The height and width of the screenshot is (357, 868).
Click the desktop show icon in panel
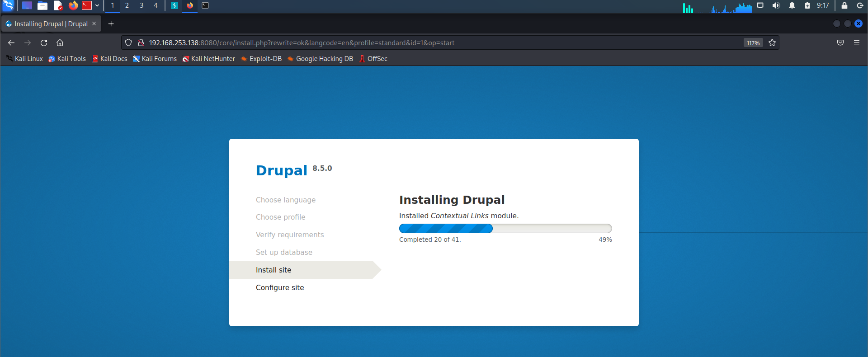point(27,5)
